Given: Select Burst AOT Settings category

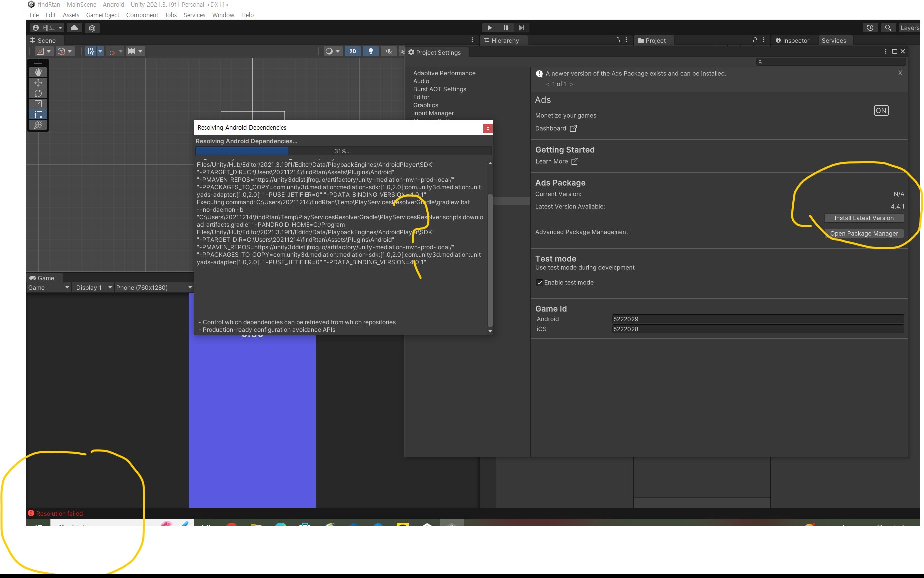Looking at the screenshot, I should pyautogui.click(x=440, y=89).
